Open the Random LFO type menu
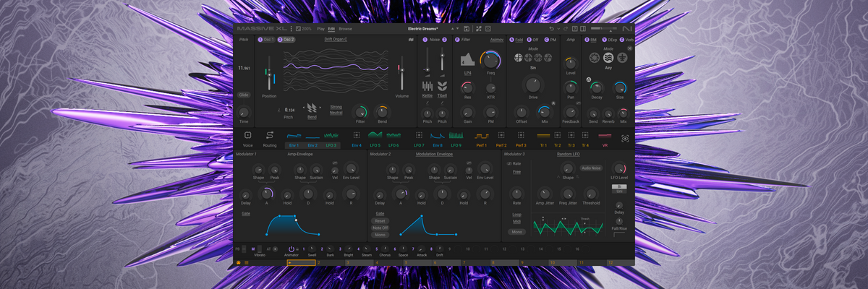Screen dimensions: 868x289 click(x=569, y=154)
